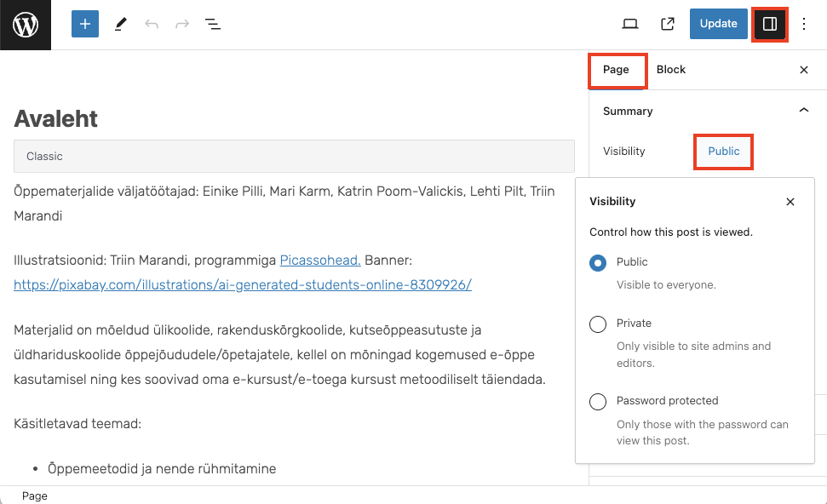Switch to the Page tab
The width and height of the screenshot is (827, 504).
point(616,70)
